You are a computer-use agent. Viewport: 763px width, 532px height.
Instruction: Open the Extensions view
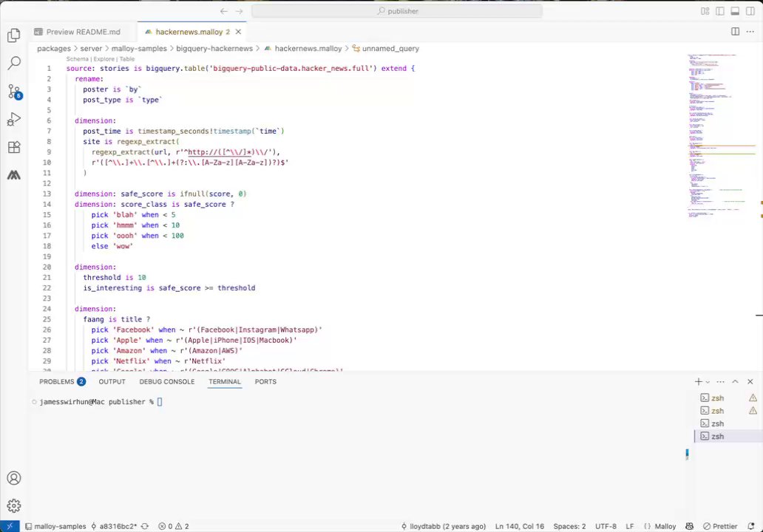[x=14, y=147]
